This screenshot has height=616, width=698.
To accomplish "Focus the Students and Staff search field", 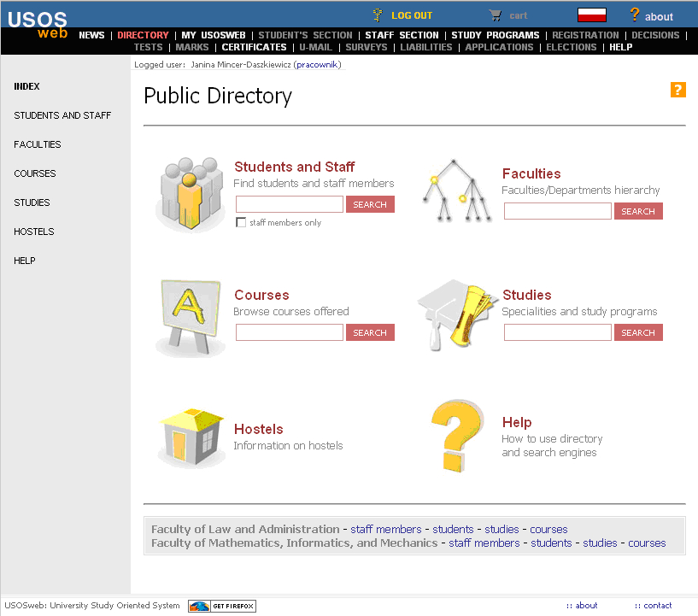I will click(290, 204).
